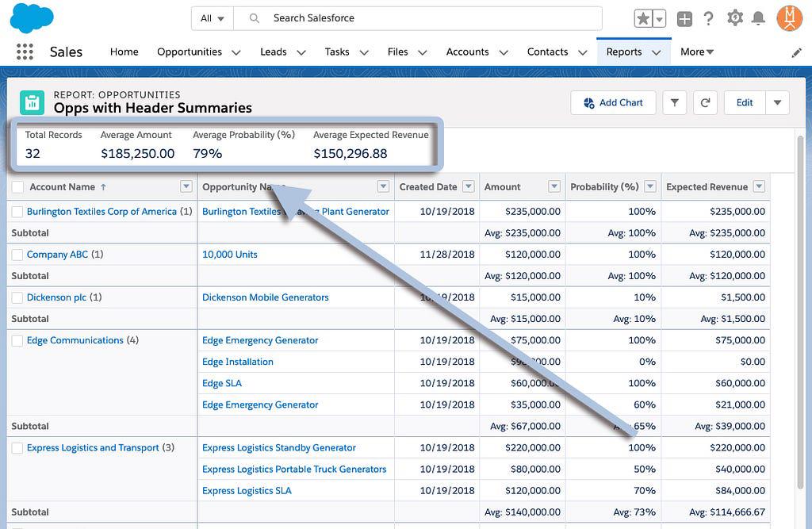Click the Add Chart button

[613, 102]
